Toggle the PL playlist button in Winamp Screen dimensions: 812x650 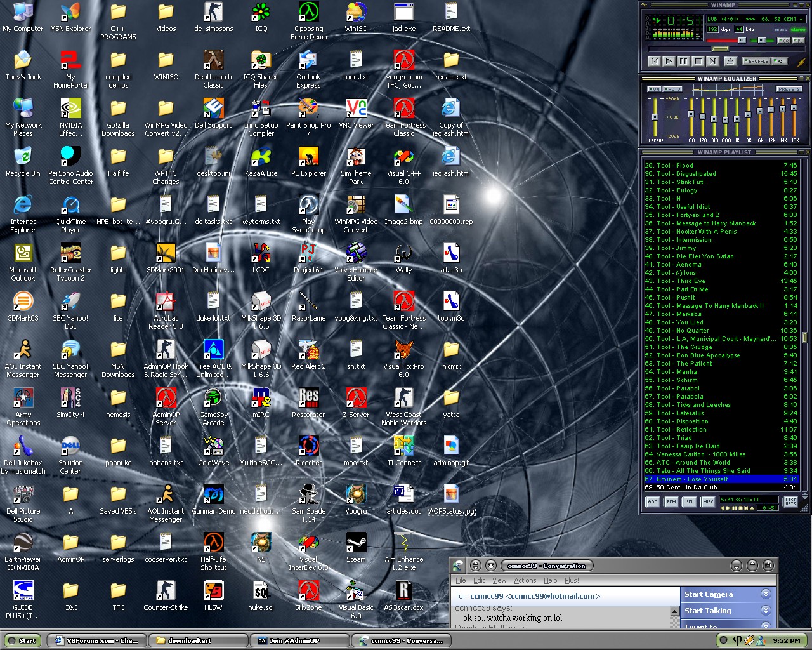798,41
